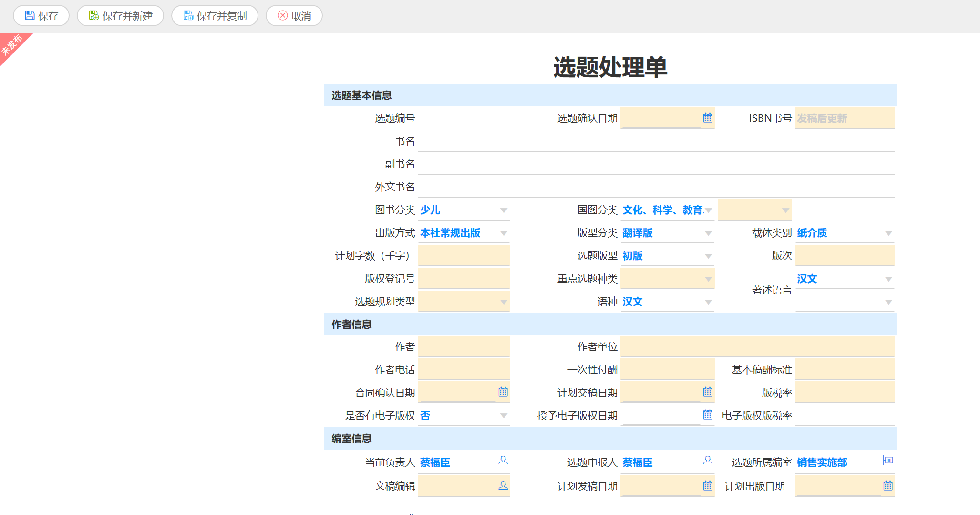Viewport: 980px width, 515px height.
Task: Expand the 出版方式 dropdown
Action: 504,233
